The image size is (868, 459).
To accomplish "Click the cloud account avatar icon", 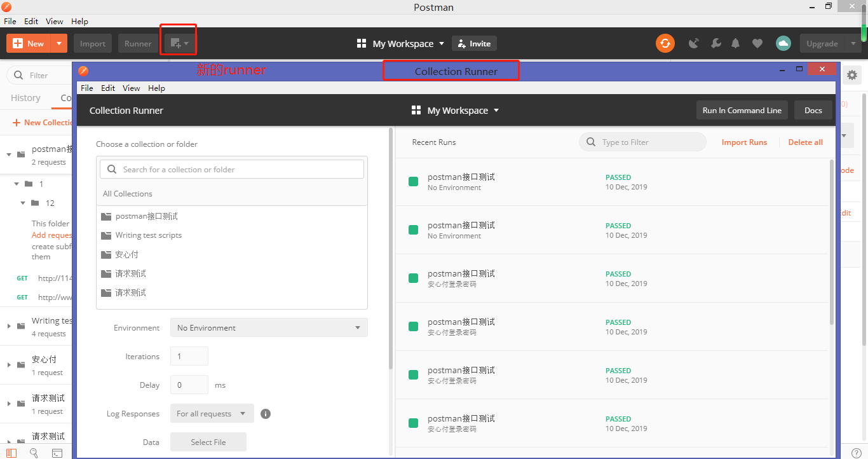I will click(783, 43).
